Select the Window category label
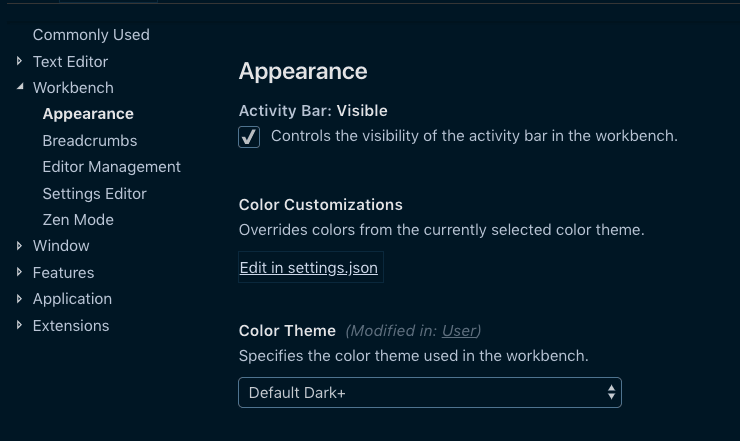Screen dimensions: 740x441 tap(61, 246)
